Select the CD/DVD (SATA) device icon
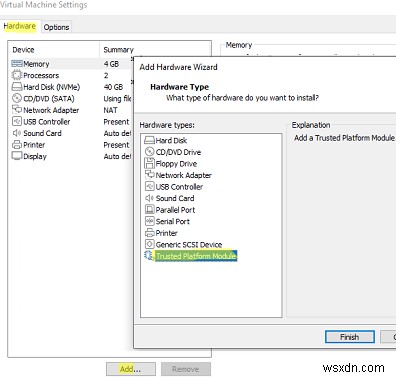 click(x=17, y=98)
